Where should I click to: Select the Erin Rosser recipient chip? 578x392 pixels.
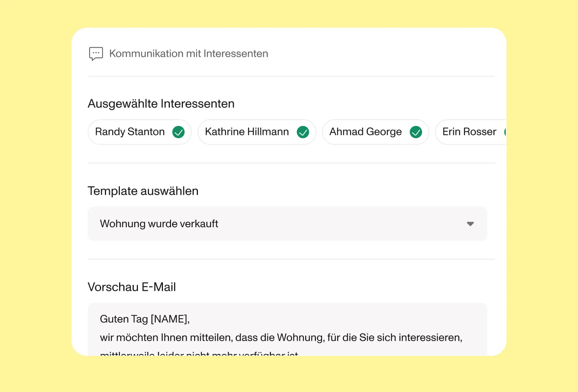pyautogui.click(x=471, y=132)
